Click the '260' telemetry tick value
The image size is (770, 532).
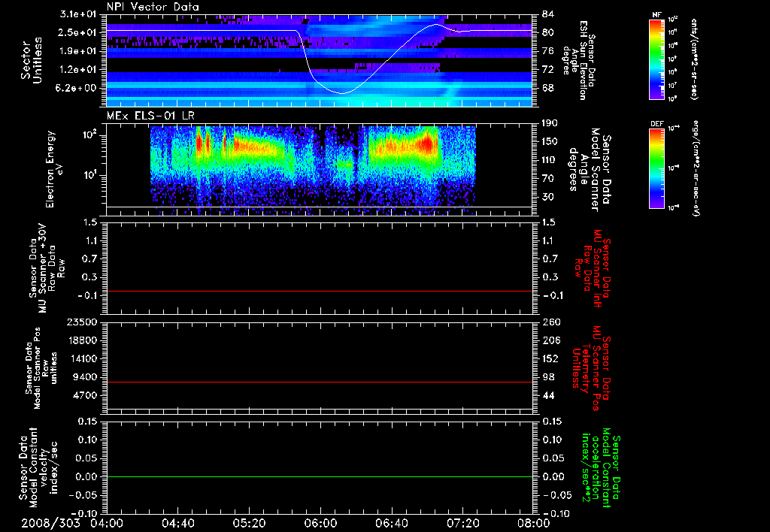[x=550, y=322]
